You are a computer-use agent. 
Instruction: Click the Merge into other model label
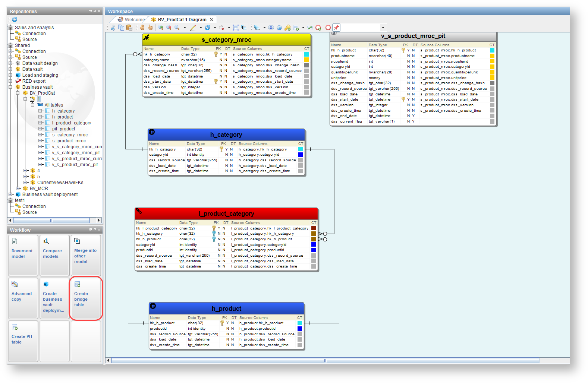click(85, 256)
